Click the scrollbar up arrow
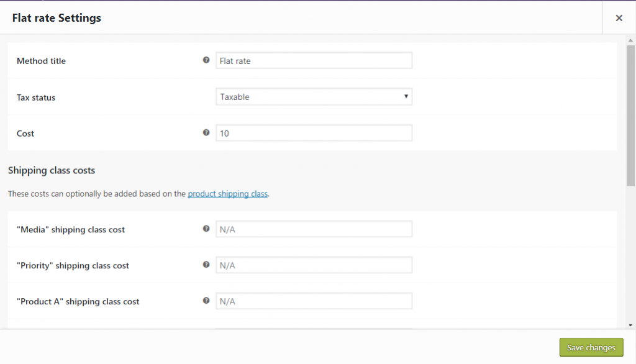The image size is (636, 364). pos(630,40)
